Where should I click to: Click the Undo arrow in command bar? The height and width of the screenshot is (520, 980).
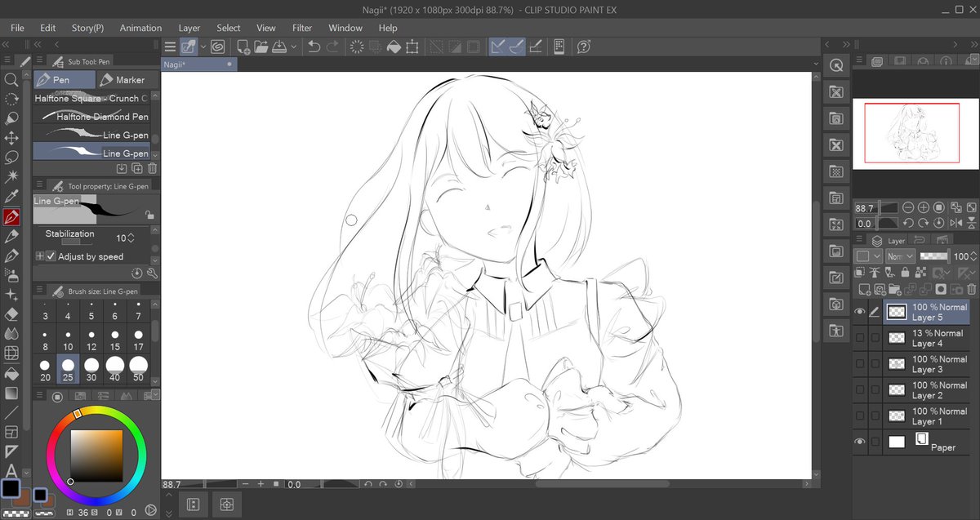tap(314, 47)
